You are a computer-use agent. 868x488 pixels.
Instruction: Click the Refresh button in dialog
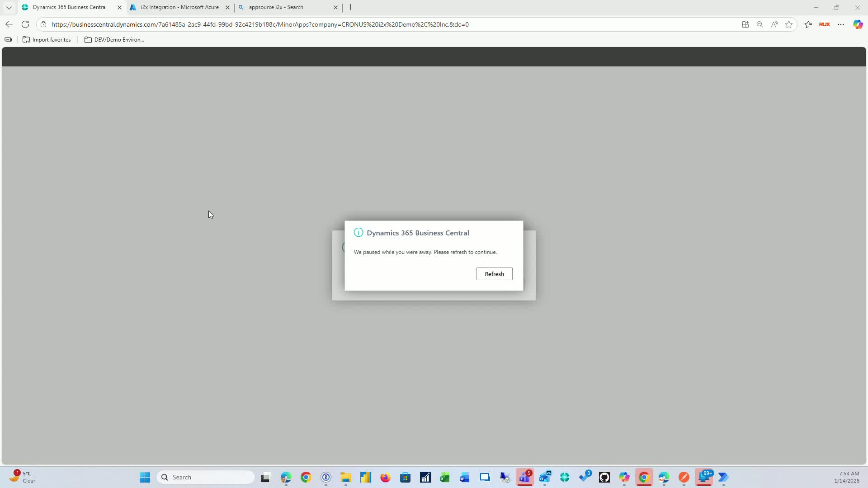click(494, 274)
